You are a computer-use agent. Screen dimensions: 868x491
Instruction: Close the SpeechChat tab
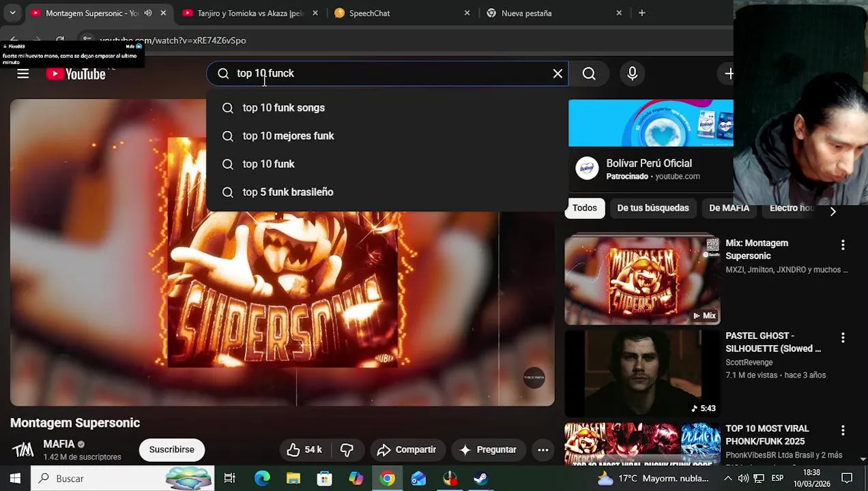(x=467, y=13)
